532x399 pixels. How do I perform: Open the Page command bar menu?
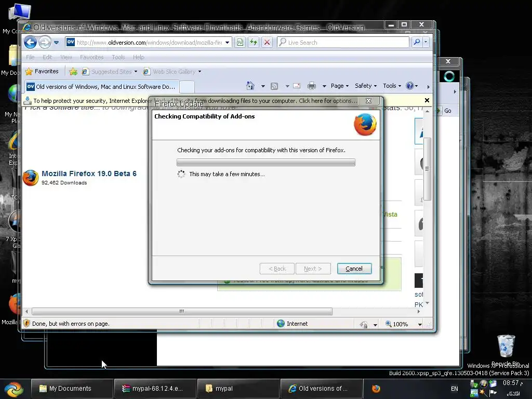[340, 86]
